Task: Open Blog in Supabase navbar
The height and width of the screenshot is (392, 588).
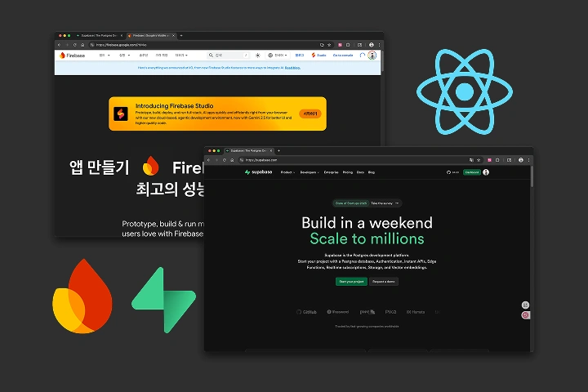Action: pos(372,172)
